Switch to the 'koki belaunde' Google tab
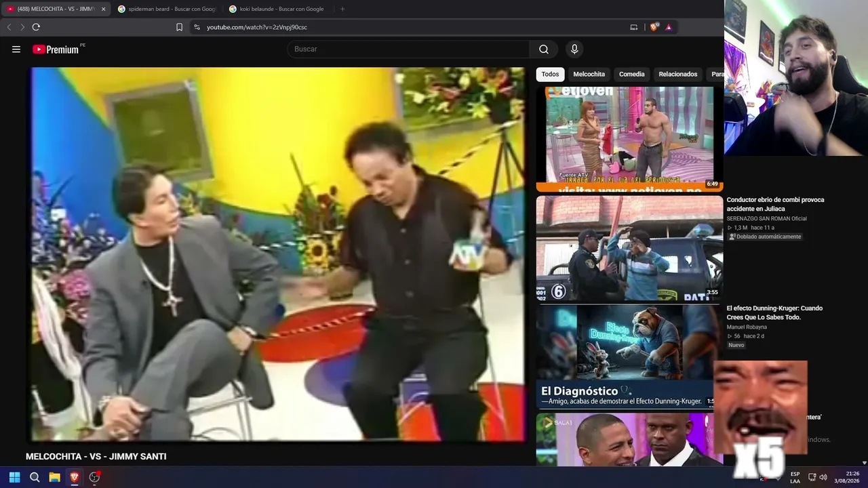Image resolution: width=868 pixels, height=488 pixels. pyautogui.click(x=278, y=9)
